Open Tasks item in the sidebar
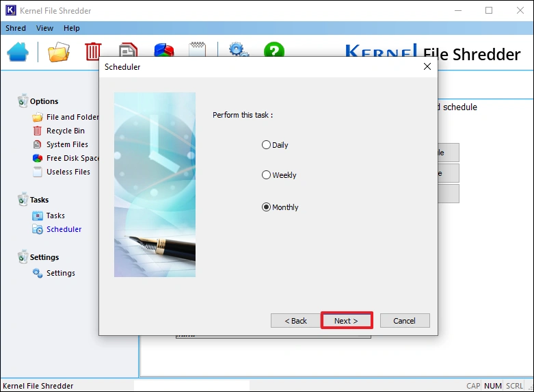Viewport: 534px width, 392px height. tap(55, 215)
